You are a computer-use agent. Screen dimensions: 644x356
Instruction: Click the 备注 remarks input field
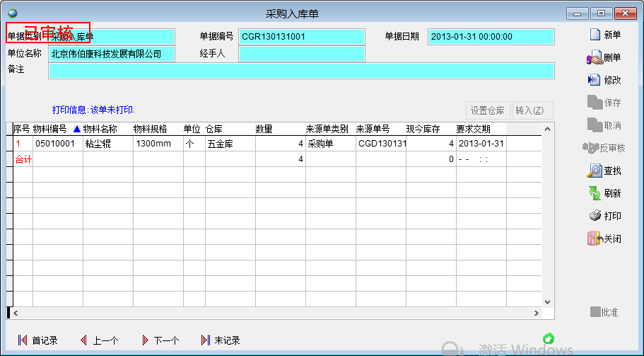pyautogui.click(x=301, y=70)
